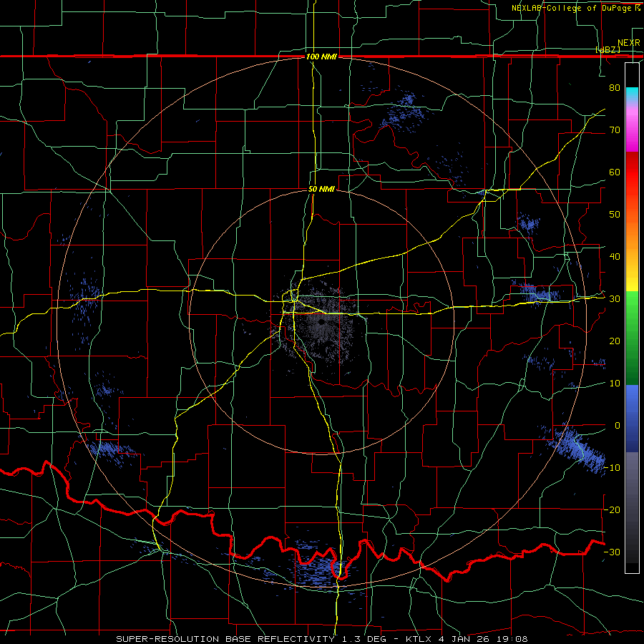Click the "SUPER-RESOLUTION BASE REFLECTIVITY" caption text
Image resolution: width=644 pixels, height=644 pixels.
point(225,639)
